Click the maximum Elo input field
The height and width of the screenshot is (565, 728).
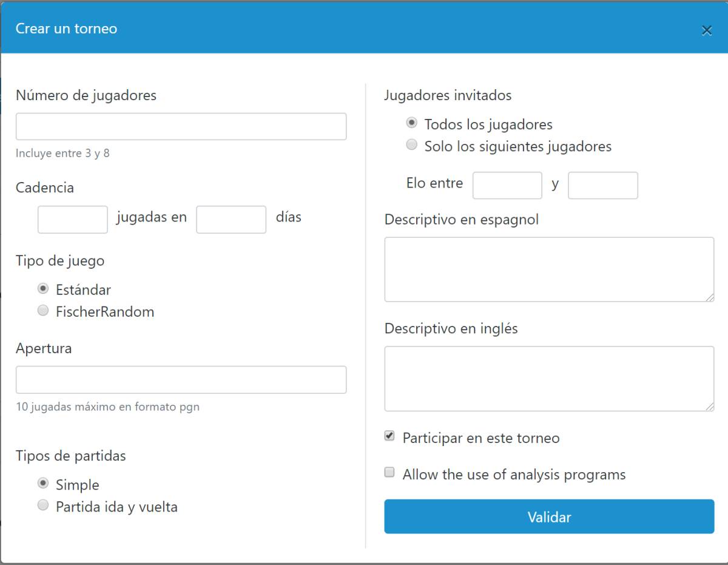603,185
